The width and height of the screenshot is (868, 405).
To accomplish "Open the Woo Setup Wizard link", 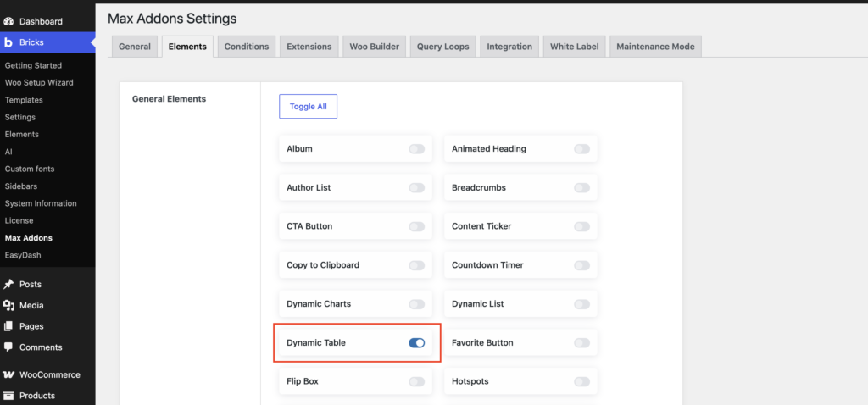I will click(x=39, y=82).
